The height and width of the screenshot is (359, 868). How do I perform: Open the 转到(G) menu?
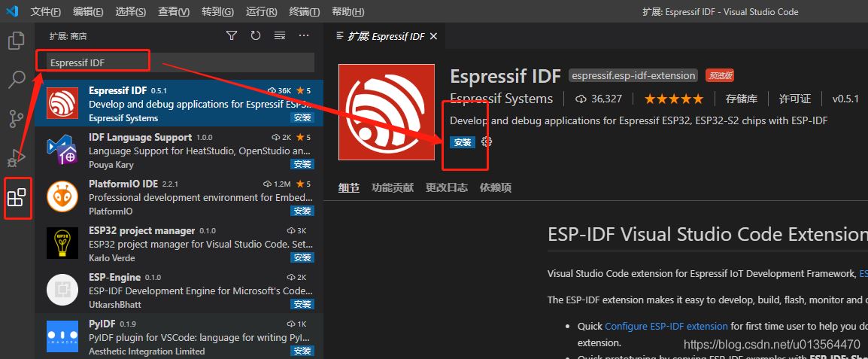tap(217, 11)
